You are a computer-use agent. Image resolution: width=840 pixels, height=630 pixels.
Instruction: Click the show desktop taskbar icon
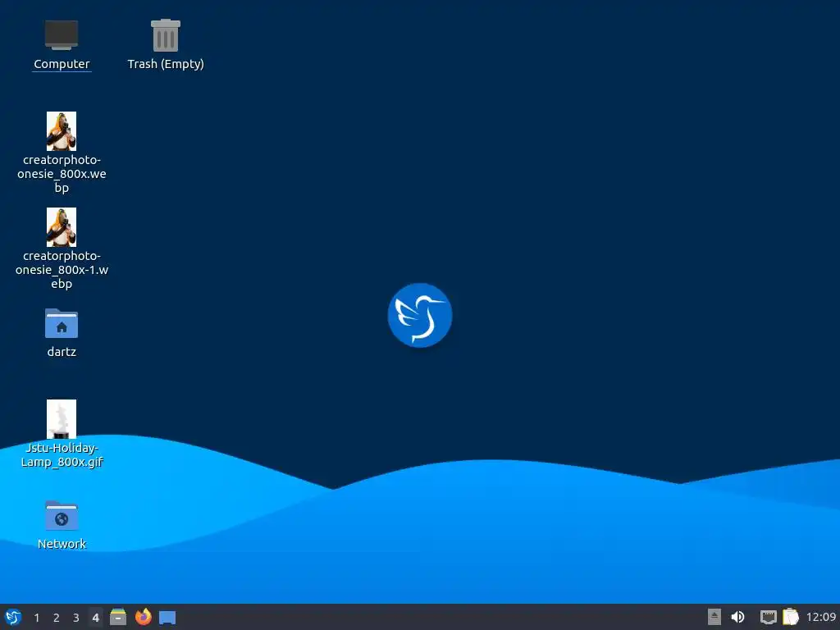(167, 617)
